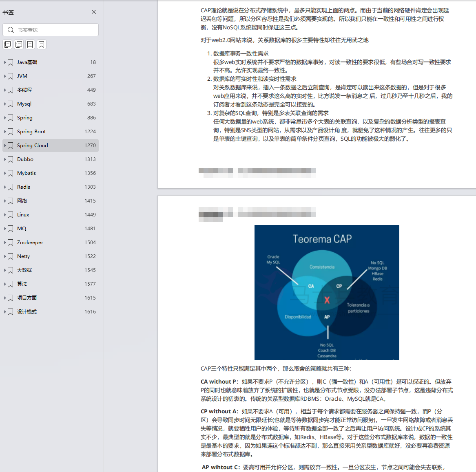Select the 设计模式 bookmark
This screenshot has height=472, width=476.
(27, 312)
